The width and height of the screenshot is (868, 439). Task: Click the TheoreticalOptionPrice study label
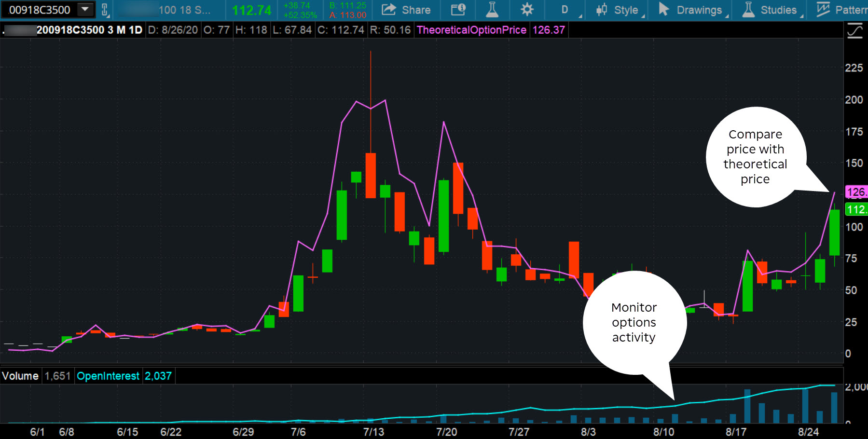pos(471,30)
